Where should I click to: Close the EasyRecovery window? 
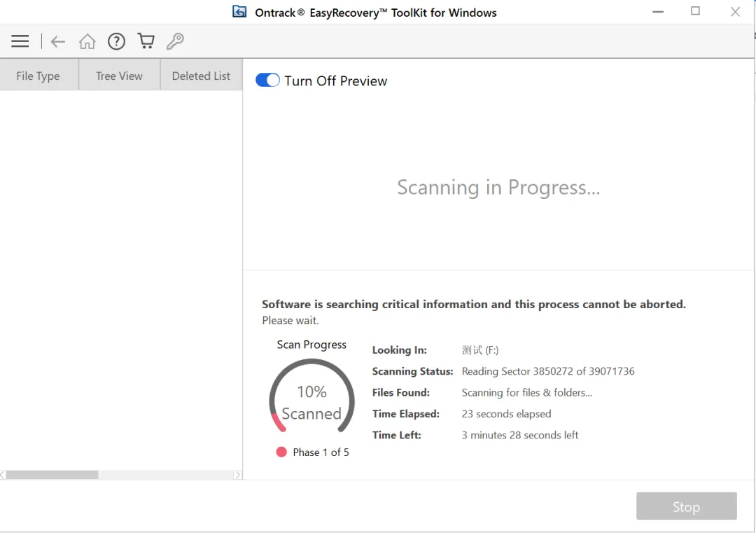tap(735, 12)
